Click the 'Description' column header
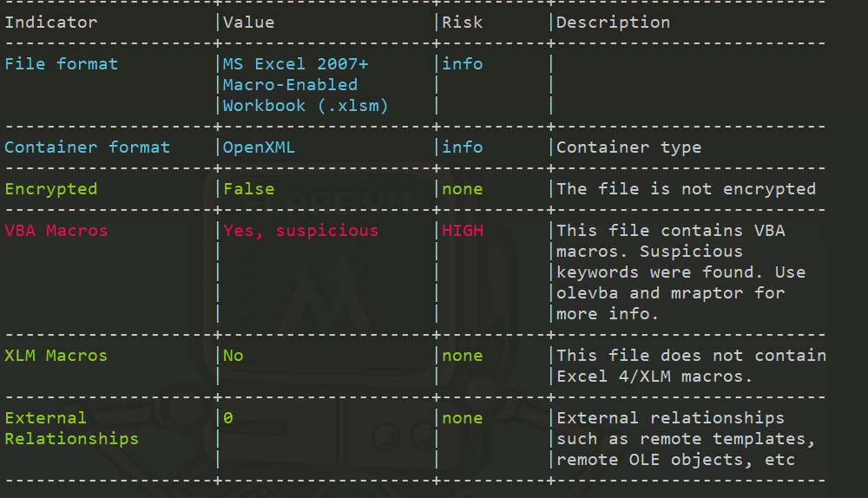This screenshot has width=868, height=498. click(613, 23)
